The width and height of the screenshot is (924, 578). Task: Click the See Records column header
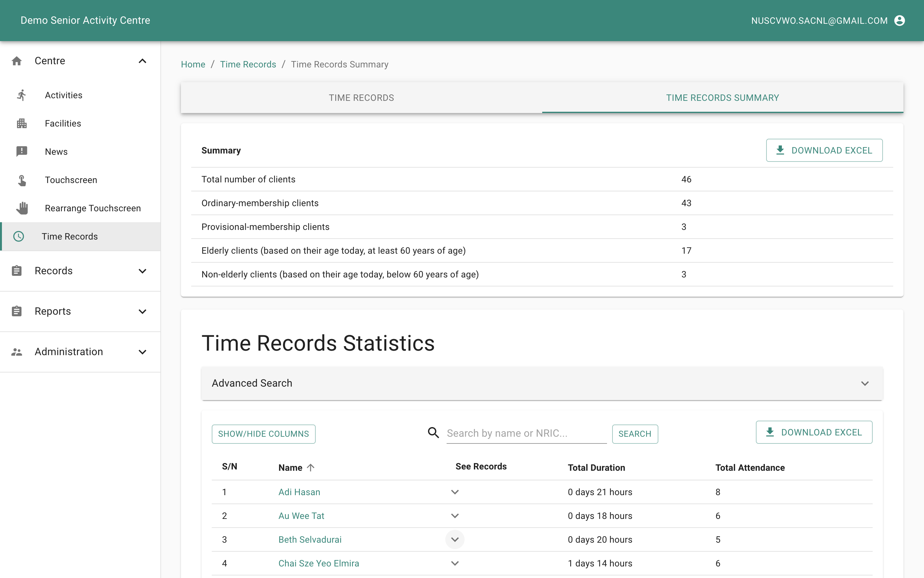tap(481, 466)
